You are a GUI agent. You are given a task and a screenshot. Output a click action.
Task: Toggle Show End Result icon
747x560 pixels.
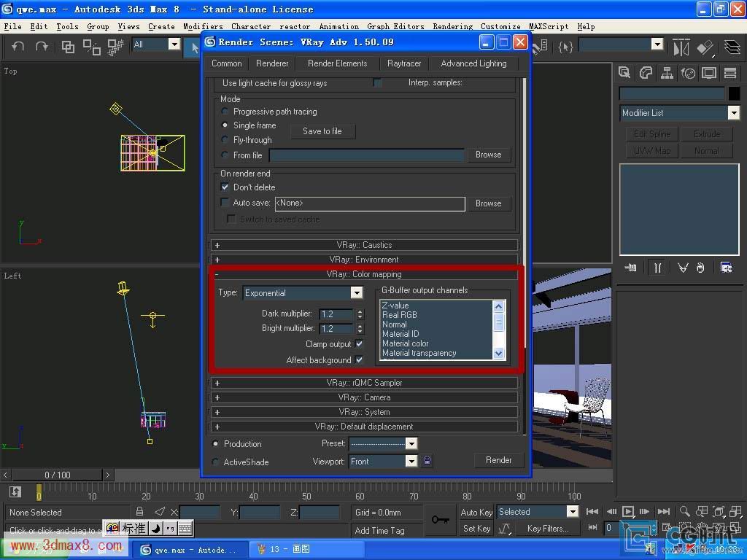pos(657,268)
